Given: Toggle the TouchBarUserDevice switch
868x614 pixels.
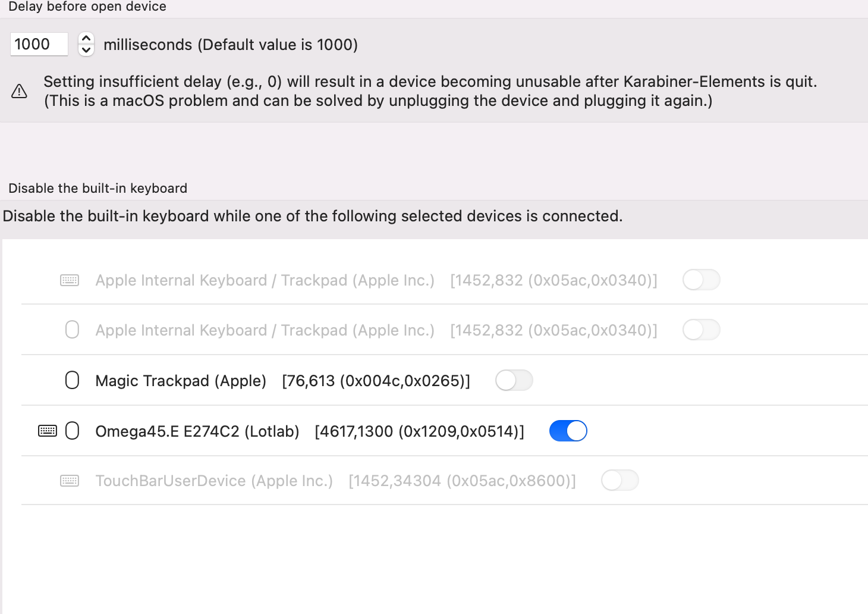Looking at the screenshot, I should (x=619, y=480).
